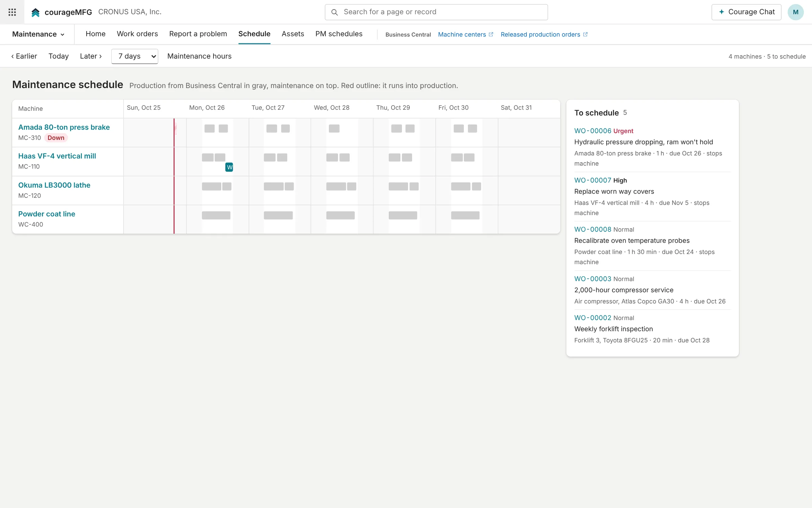Focus the Search for a page or record field
This screenshot has width=812, height=508.
(436, 12)
